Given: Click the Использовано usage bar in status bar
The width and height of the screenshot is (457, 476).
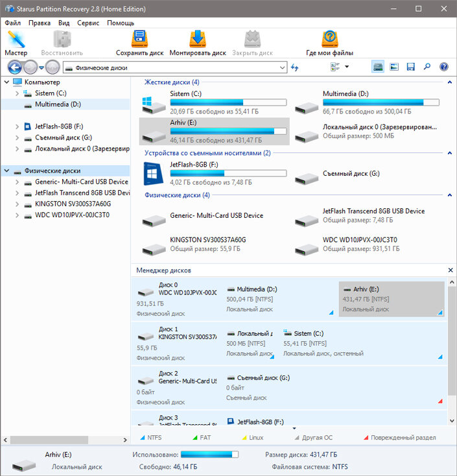Looking at the screenshot, I should [x=209, y=455].
